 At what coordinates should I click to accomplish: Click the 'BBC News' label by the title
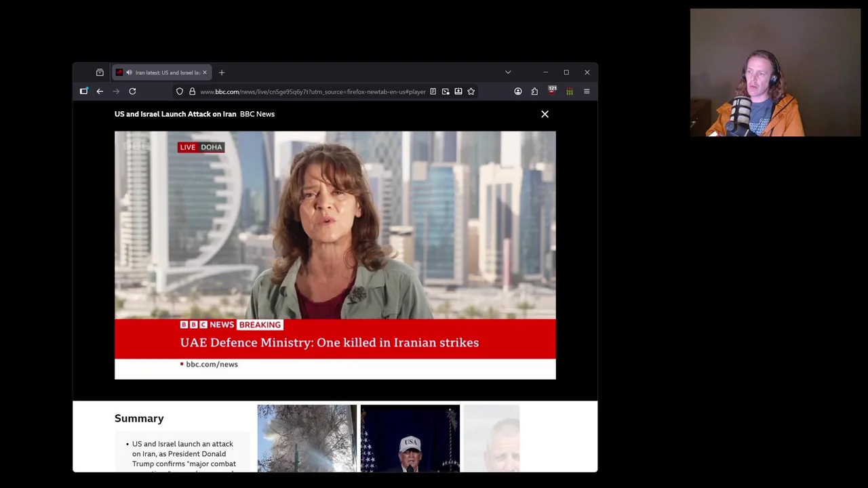click(257, 114)
